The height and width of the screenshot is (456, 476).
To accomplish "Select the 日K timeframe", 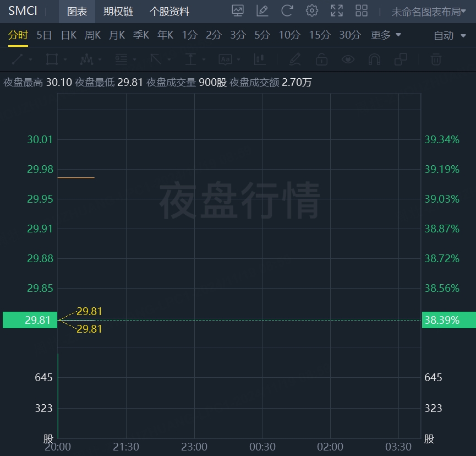I will 69,35.
